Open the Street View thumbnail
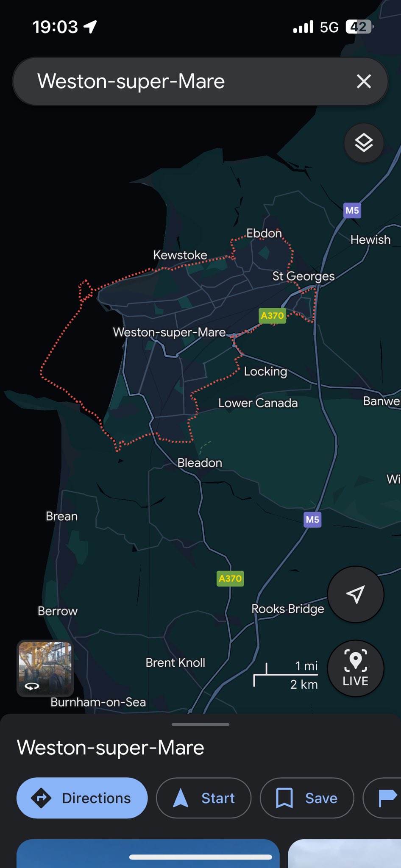Screen dimensions: 401x868 [x=45, y=668]
